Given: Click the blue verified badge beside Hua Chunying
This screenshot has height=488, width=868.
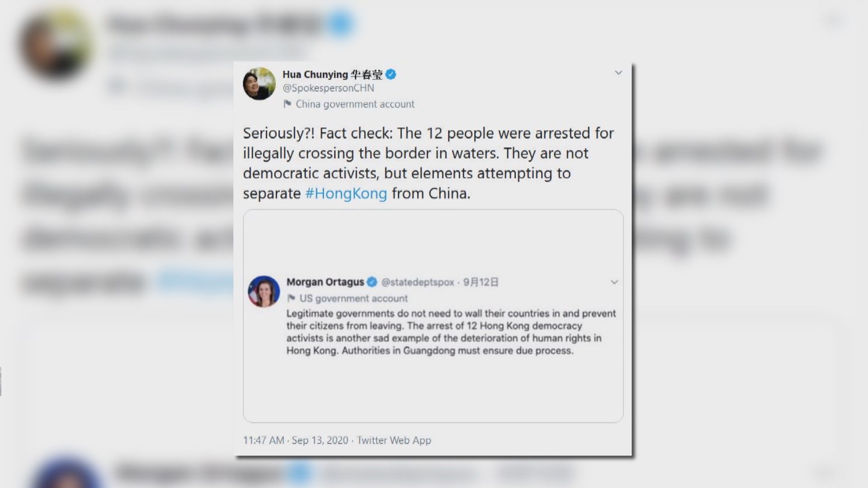Looking at the screenshot, I should click(391, 75).
